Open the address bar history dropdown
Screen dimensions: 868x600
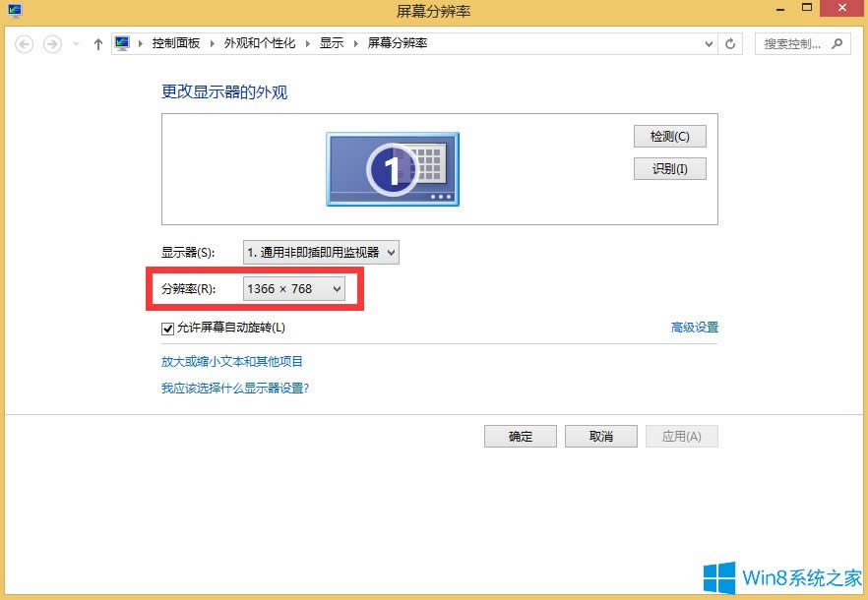[x=707, y=43]
